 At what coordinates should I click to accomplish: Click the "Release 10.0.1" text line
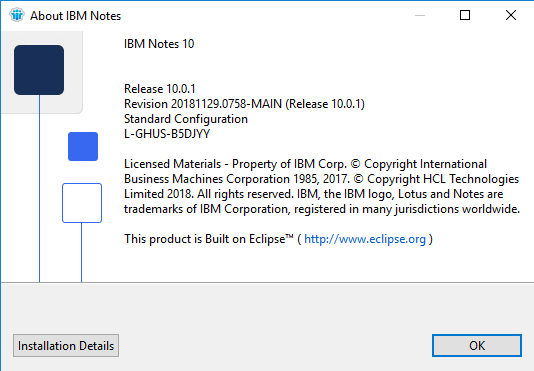tap(160, 89)
